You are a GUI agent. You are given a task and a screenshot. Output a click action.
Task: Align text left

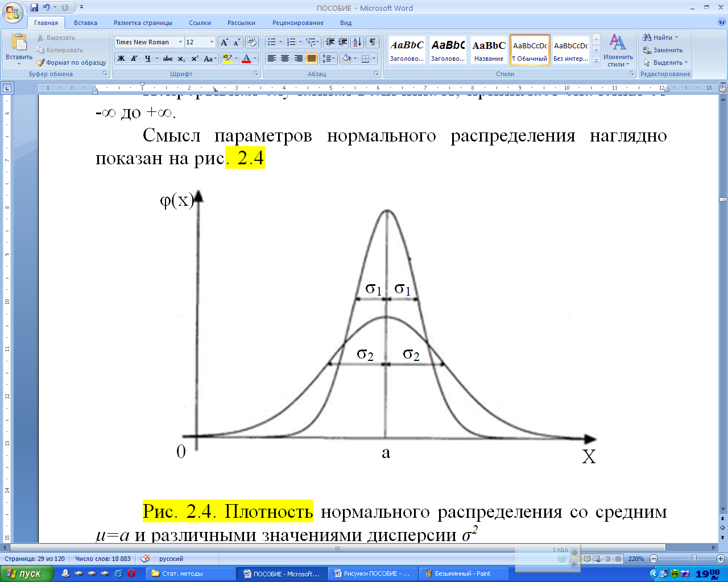point(272,58)
